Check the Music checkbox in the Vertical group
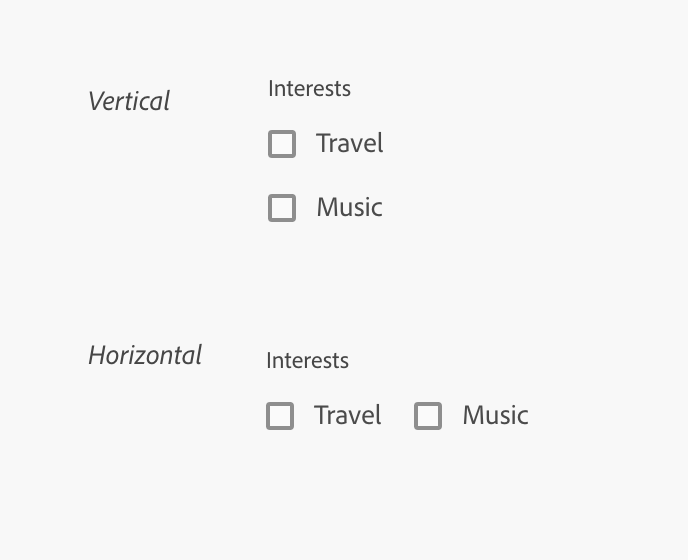This screenshot has height=560, width=688. click(x=282, y=208)
